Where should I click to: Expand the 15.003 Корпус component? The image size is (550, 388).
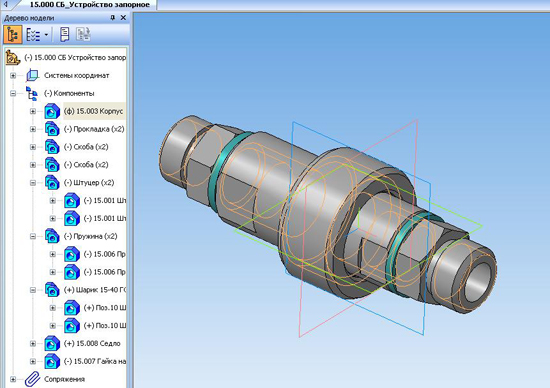[x=33, y=111]
